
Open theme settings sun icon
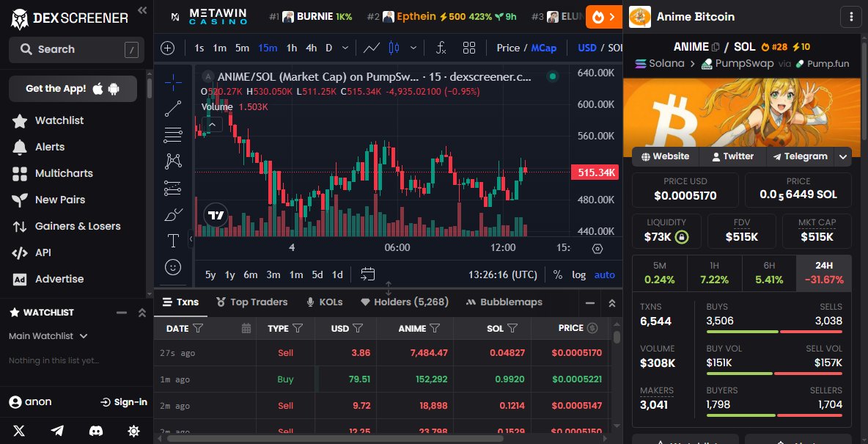coord(133,431)
